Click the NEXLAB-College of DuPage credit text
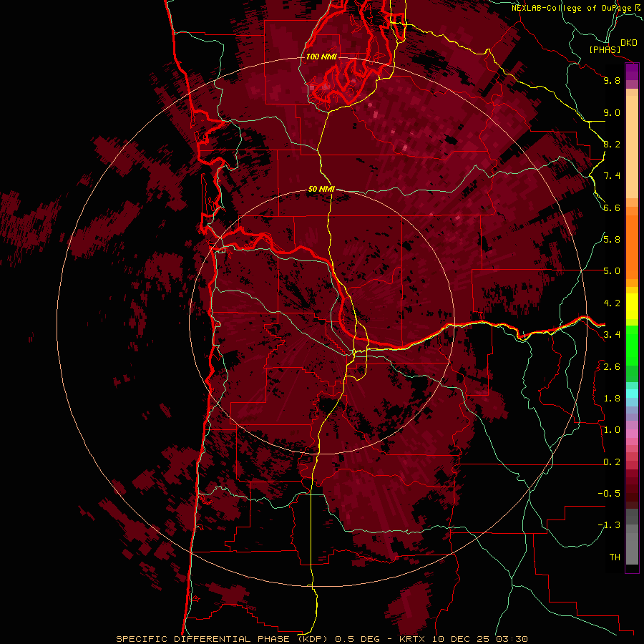This screenshot has height=644, width=644. [x=573, y=8]
